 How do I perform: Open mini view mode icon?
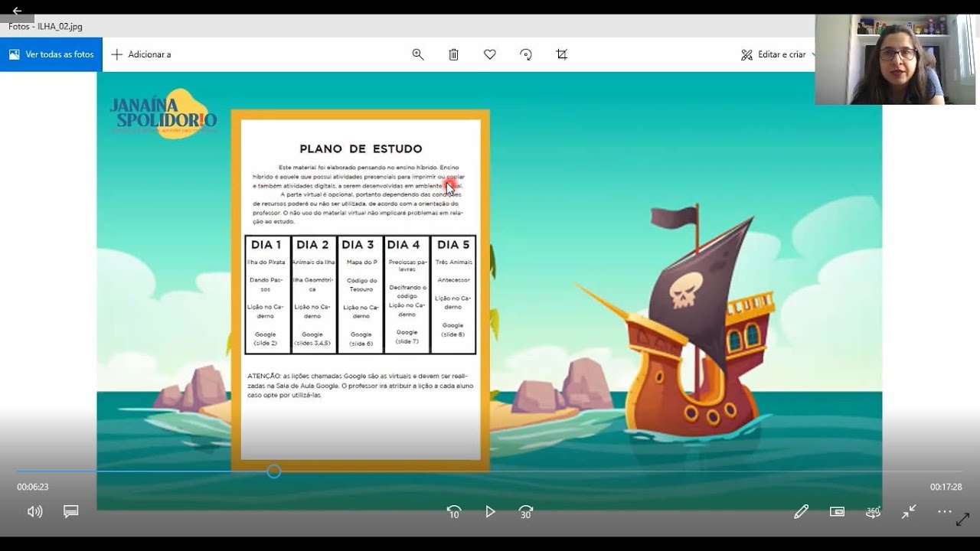coord(837,511)
